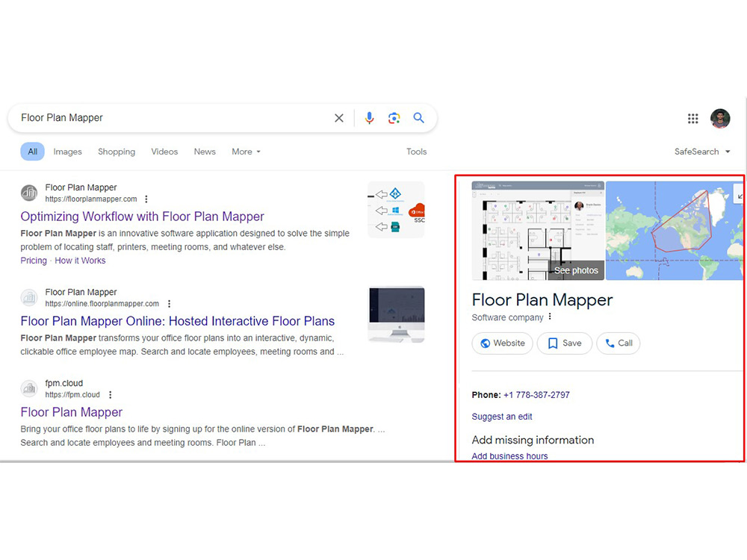Click Suggest an edit link

pyautogui.click(x=502, y=417)
